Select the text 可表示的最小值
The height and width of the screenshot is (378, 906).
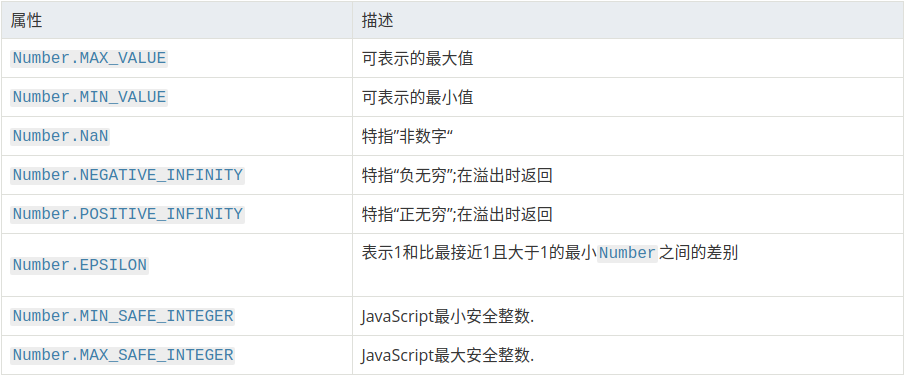pyautogui.click(x=418, y=97)
